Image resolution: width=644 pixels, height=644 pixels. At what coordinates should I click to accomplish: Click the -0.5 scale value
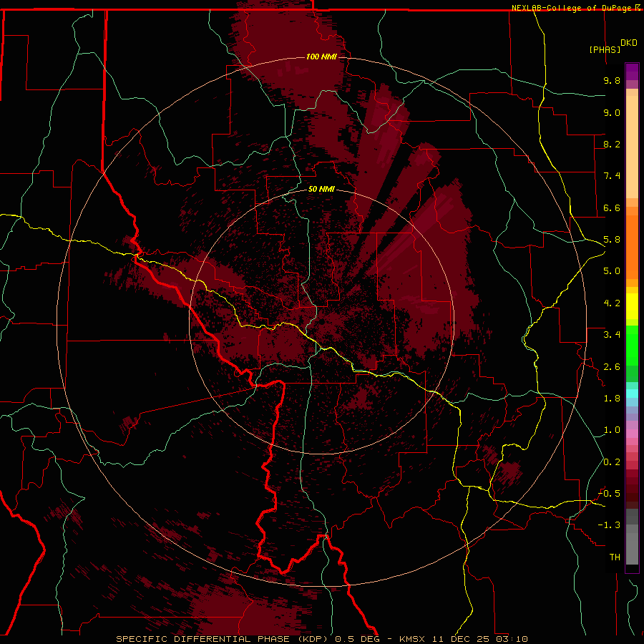[609, 494]
